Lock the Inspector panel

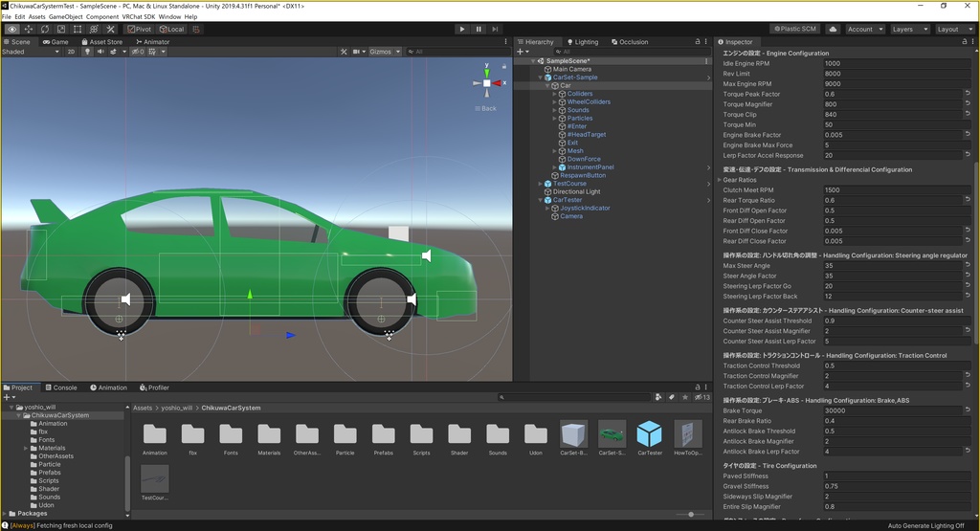coord(965,41)
